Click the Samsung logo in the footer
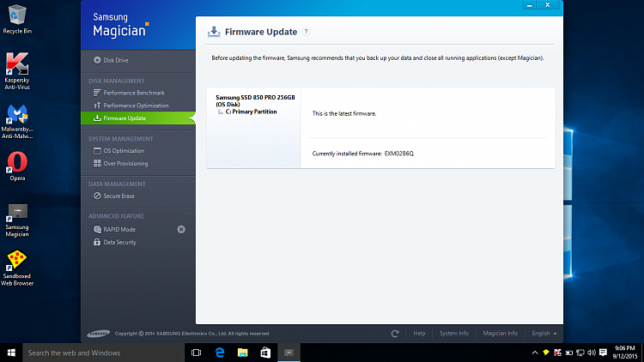Image resolution: width=644 pixels, height=362 pixels. (99, 334)
